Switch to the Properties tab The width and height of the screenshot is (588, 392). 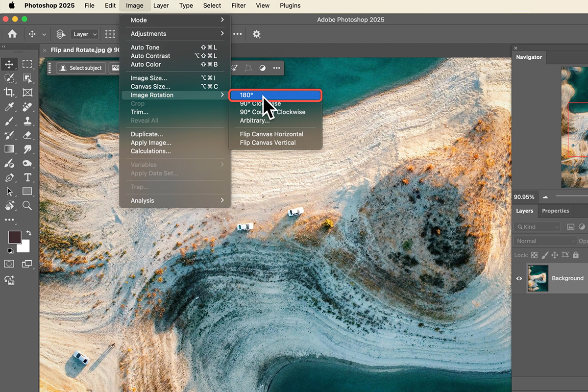tap(555, 211)
